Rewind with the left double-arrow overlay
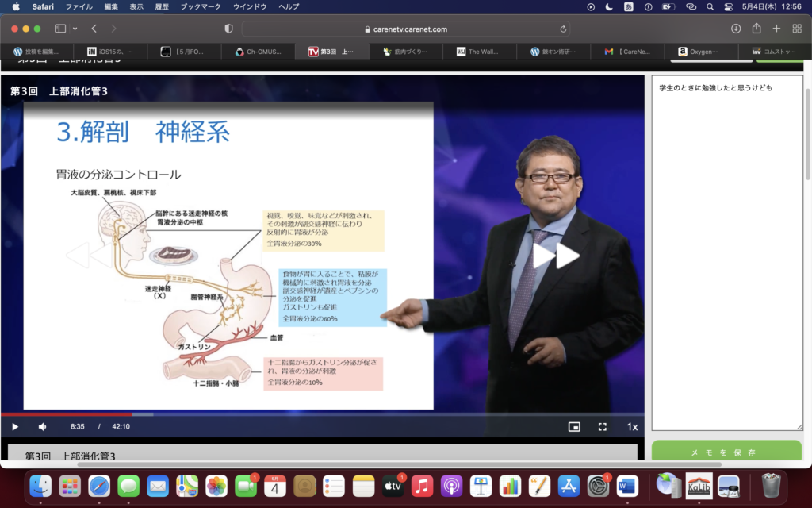This screenshot has width=812, height=508. tap(89, 256)
